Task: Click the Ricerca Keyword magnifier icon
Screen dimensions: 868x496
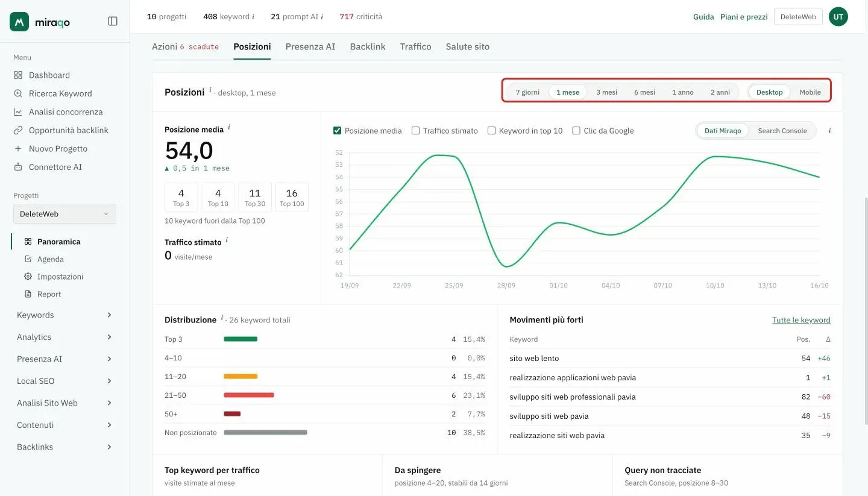Action: pos(18,93)
